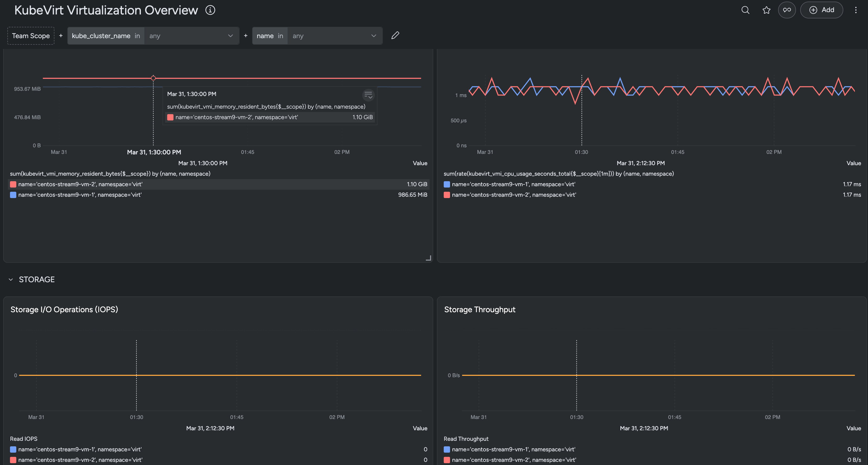Screen dimensions: 868x465
Task: Select memory legend row showing 986.65 MiB
Action: pos(219,195)
